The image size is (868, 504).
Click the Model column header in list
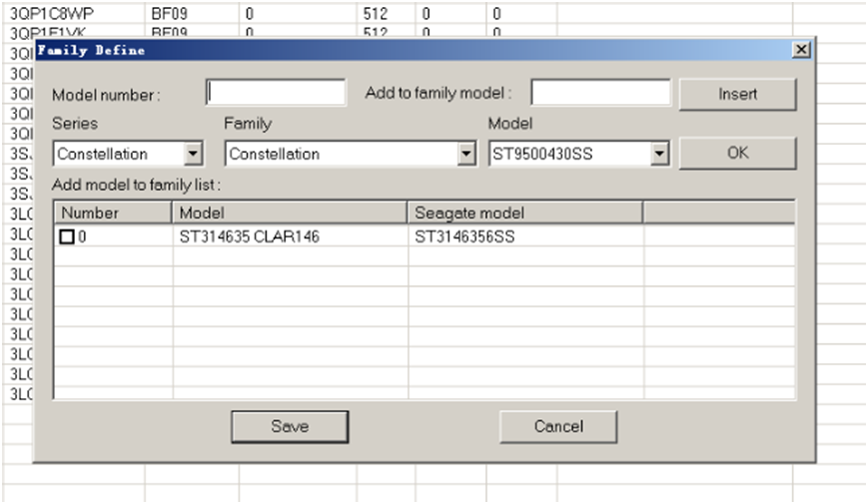[x=290, y=213]
